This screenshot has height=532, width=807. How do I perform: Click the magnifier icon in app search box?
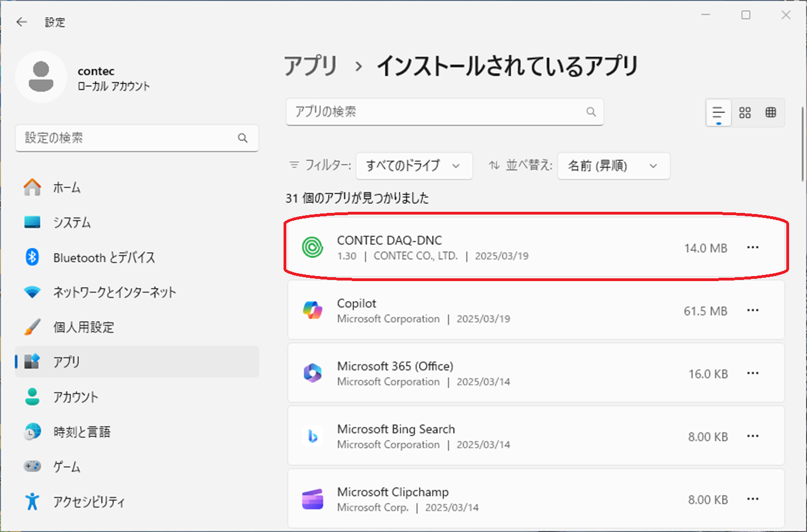coord(591,112)
